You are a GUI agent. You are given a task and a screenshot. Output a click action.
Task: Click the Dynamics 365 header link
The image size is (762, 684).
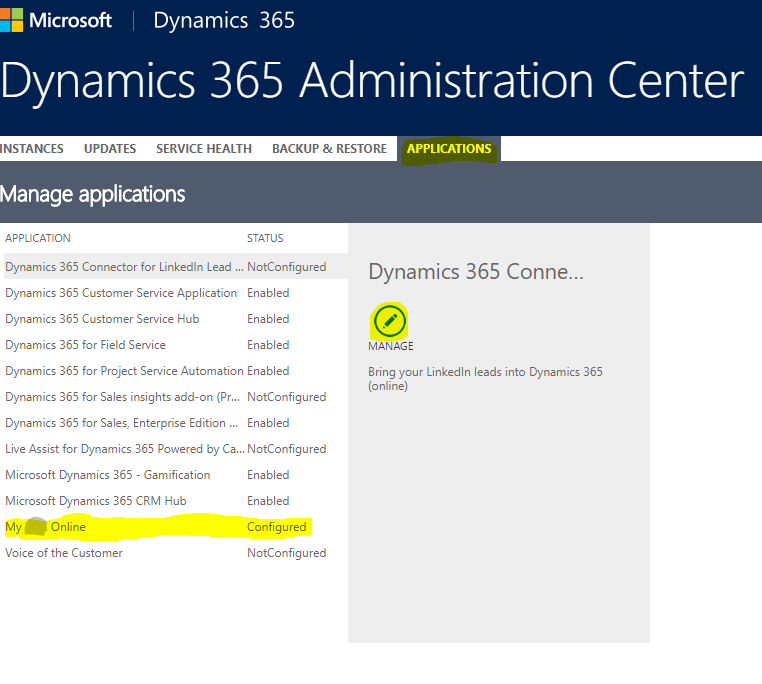point(224,20)
